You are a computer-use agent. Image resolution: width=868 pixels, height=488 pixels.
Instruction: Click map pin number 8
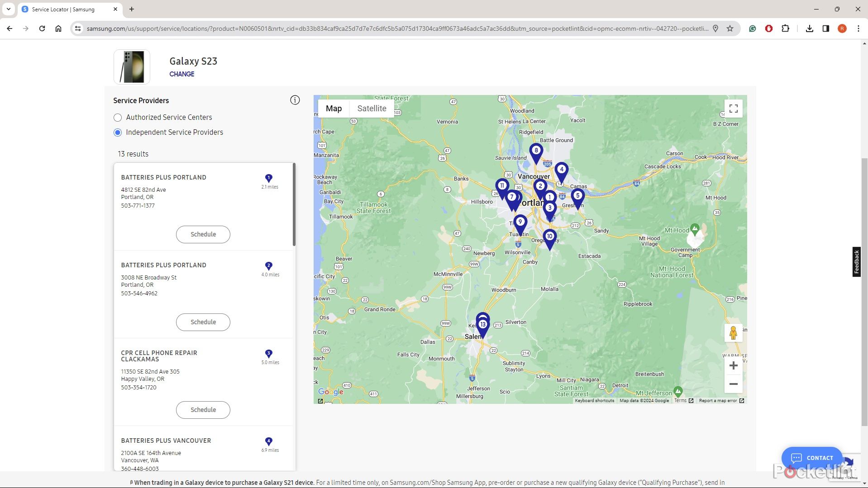[x=536, y=153]
